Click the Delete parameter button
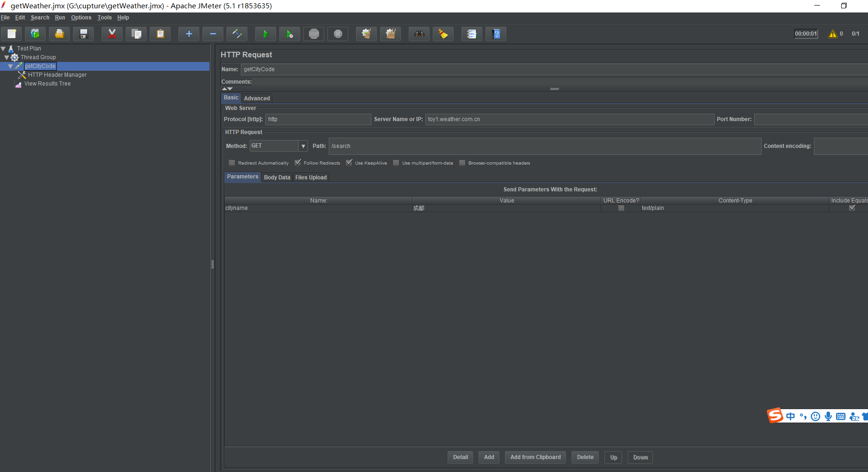The height and width of the screenshot is (472, 868). 585,457
